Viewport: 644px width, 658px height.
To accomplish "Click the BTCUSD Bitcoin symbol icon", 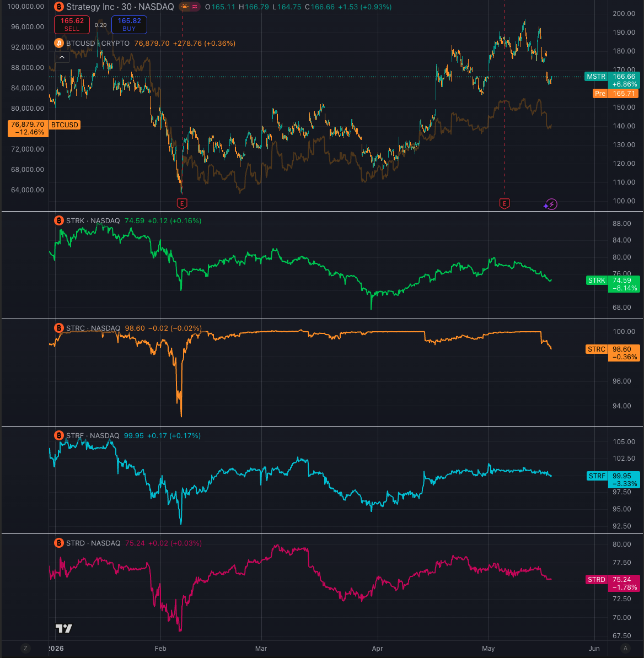I will pos(59,43).
